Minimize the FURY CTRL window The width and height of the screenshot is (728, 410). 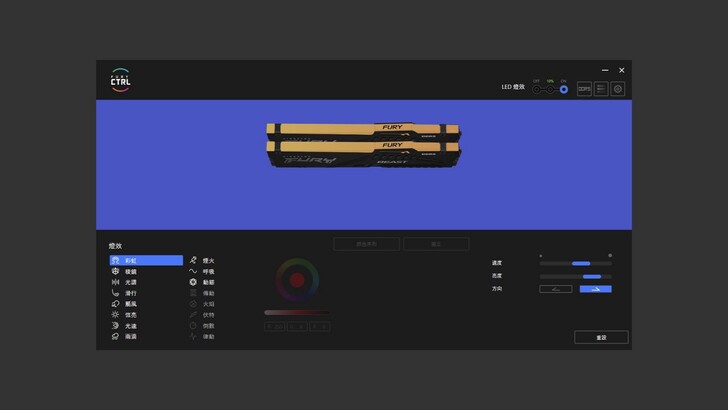coord(605,70)
